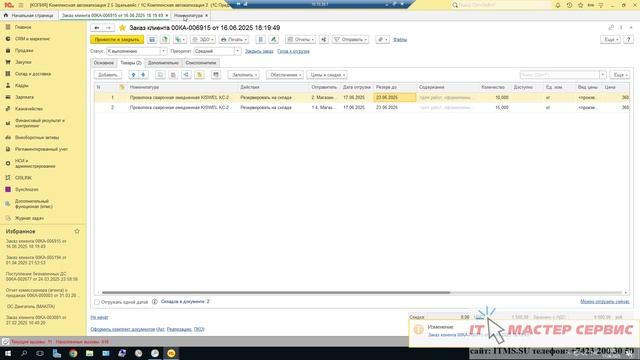Open taskbar search magnifier
The height and width of the screenshot is (360, 640).
(24, 353)
